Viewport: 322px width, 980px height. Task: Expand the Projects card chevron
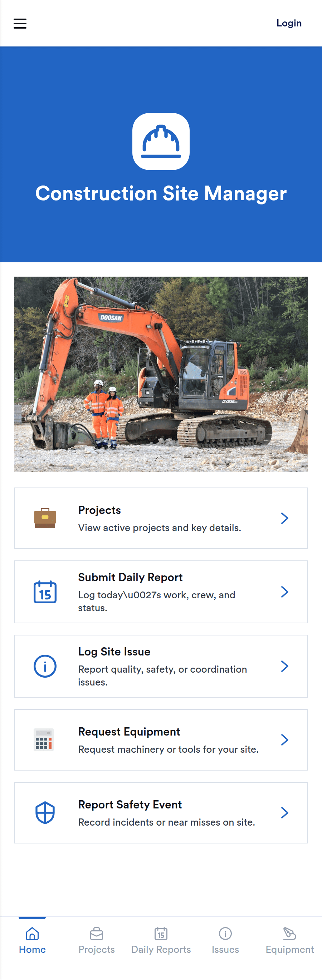point(284,518)
